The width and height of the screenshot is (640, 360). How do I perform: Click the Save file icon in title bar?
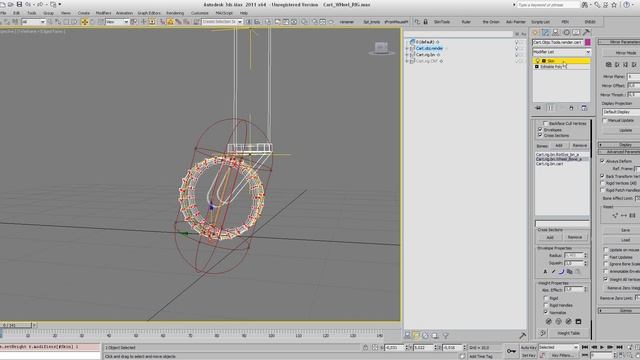[x=19, y=4]
